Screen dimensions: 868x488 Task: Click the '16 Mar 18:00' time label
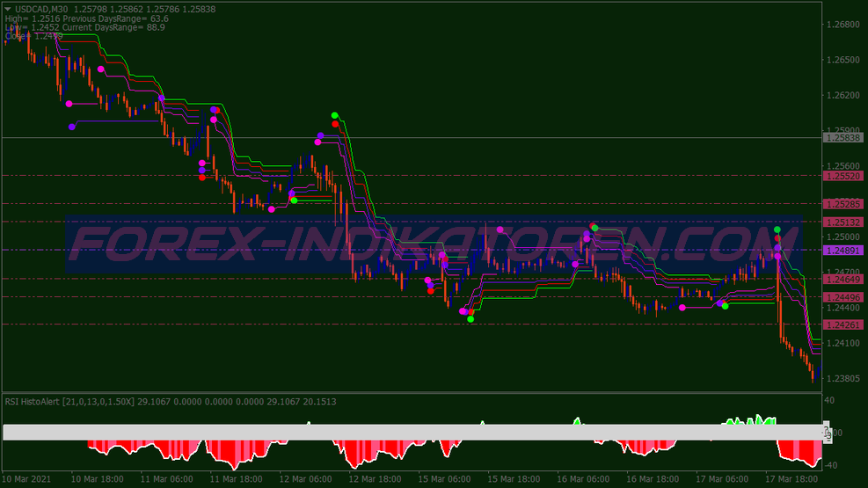(653, 479)
